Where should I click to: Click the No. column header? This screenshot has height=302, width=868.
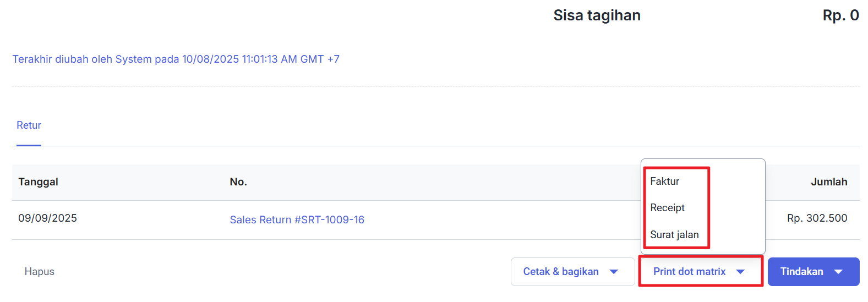pos(238,182)
